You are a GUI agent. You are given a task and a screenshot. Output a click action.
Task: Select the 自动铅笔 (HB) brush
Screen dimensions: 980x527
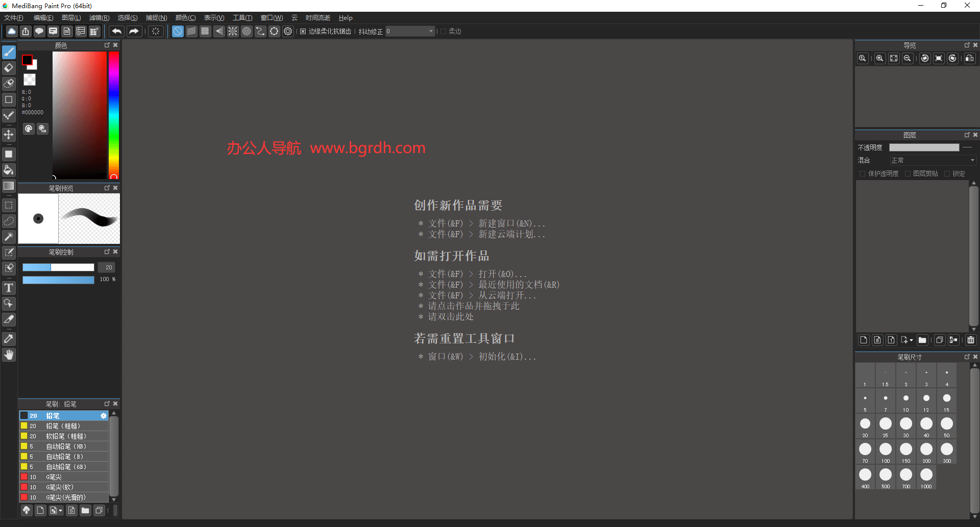coord(66,446)
